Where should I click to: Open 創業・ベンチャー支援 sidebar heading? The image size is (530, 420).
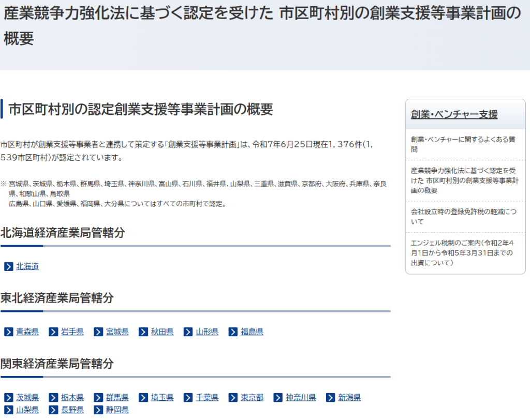[x=454, y=114]
